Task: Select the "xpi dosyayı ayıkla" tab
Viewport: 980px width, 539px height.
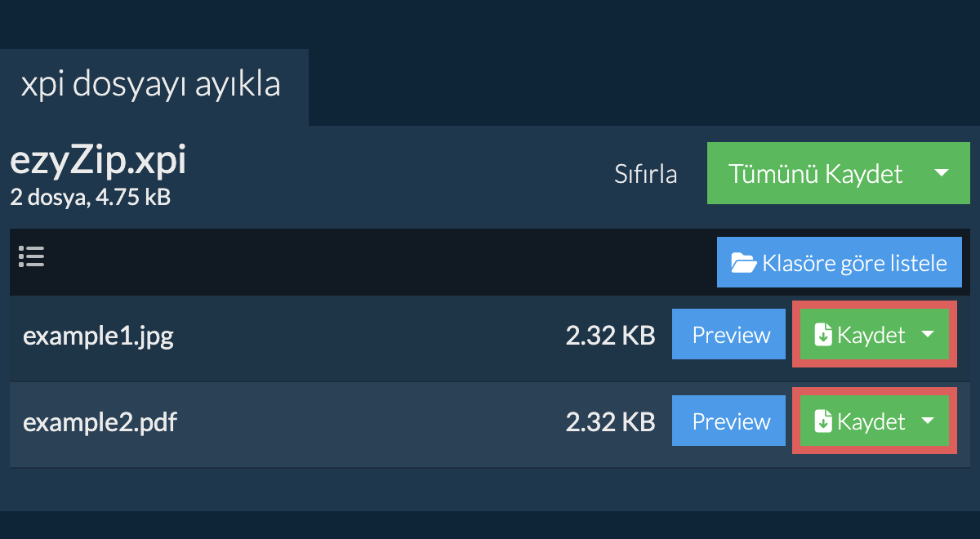Action: 151,85
